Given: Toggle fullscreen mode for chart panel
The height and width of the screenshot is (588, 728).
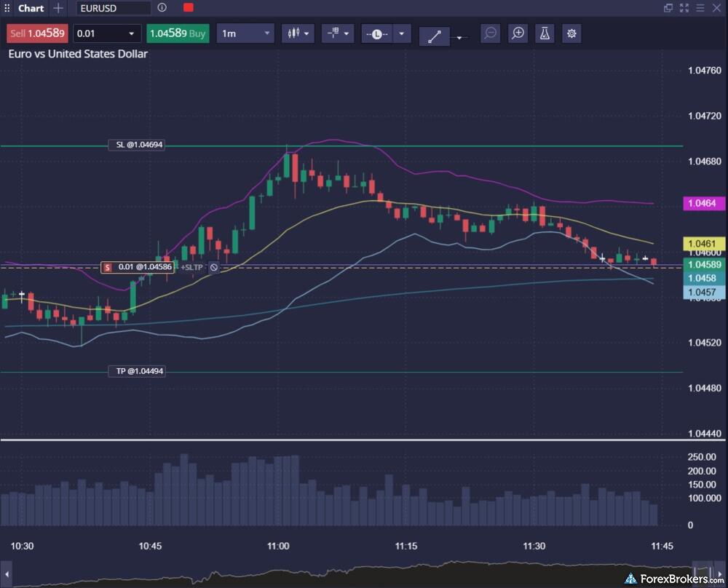Looking at the screenshot, I should coord(684,8).
